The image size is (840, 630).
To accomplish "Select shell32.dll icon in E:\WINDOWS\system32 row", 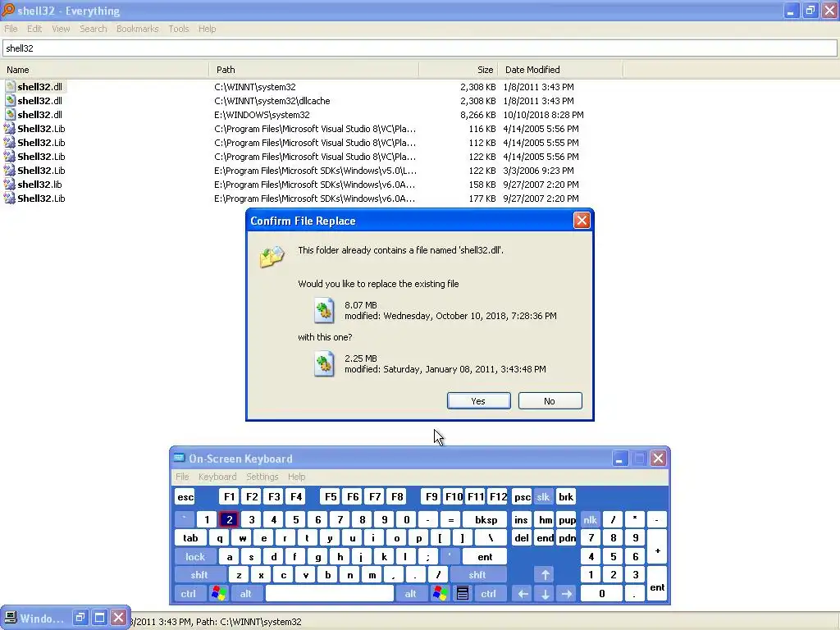I will [x=10, y=115].
